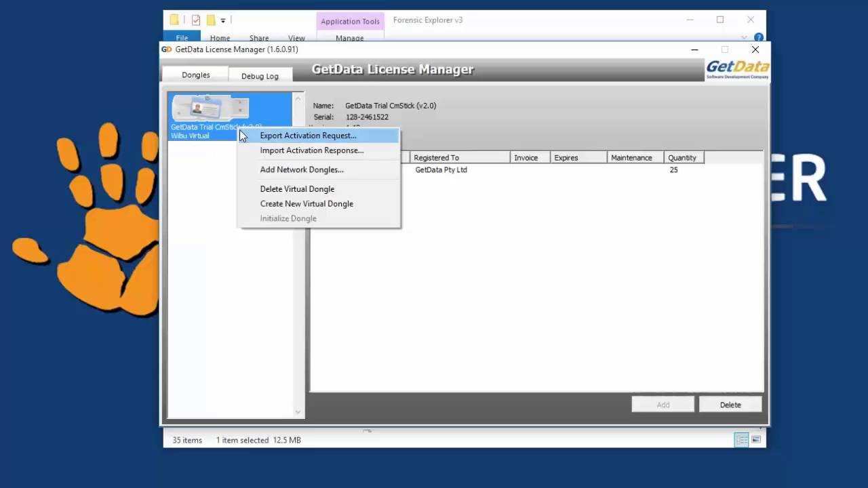Image resolution: width=868 pixels, height=488 pixels.
Task: Open the Share ribbon tab in Explorer
Action: tap(259, 38)
